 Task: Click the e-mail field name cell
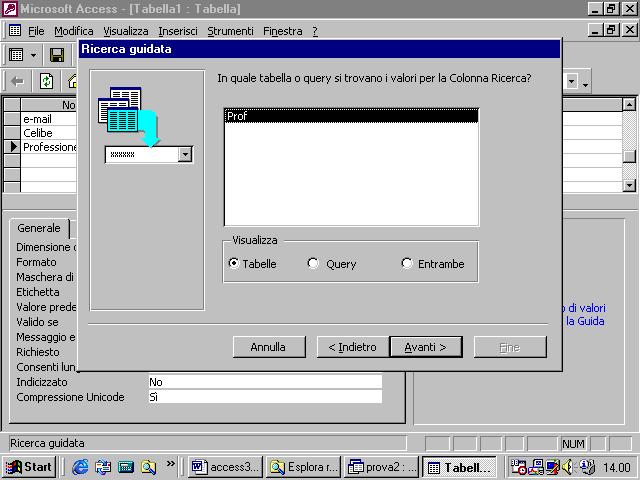click(49, 119)
